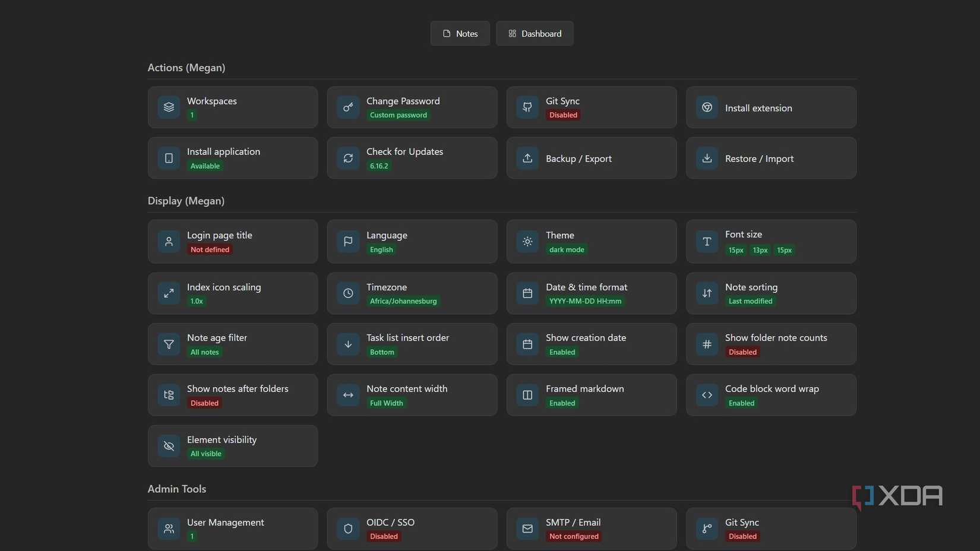Toggle the Actions Git Sync Disabled badge

(x=563, y=115)
